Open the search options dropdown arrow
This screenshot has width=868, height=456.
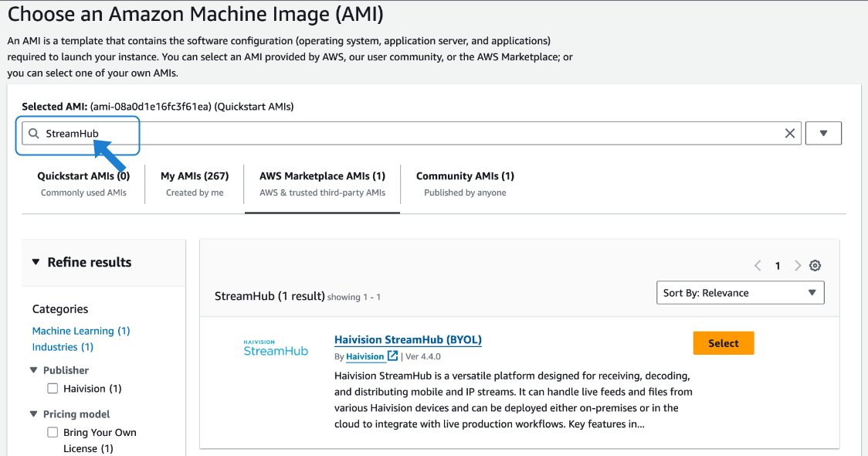point(823,134)
